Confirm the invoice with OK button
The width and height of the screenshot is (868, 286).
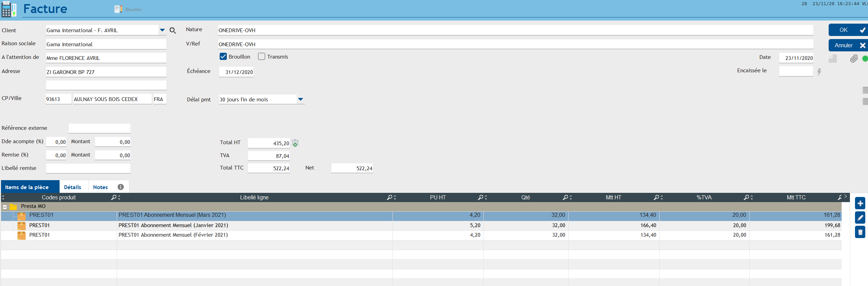(x=847, y=30)
